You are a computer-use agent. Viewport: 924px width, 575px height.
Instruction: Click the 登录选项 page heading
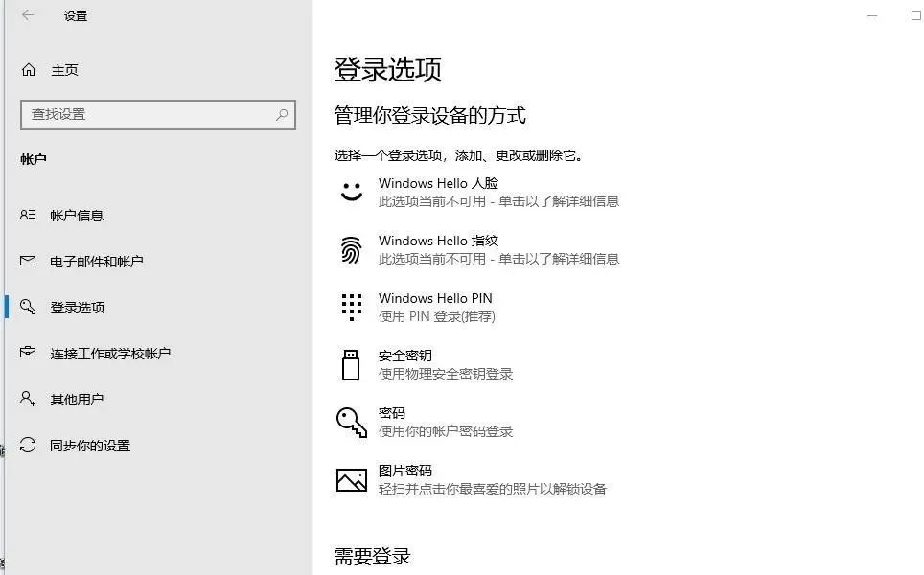tap(388, 70)
